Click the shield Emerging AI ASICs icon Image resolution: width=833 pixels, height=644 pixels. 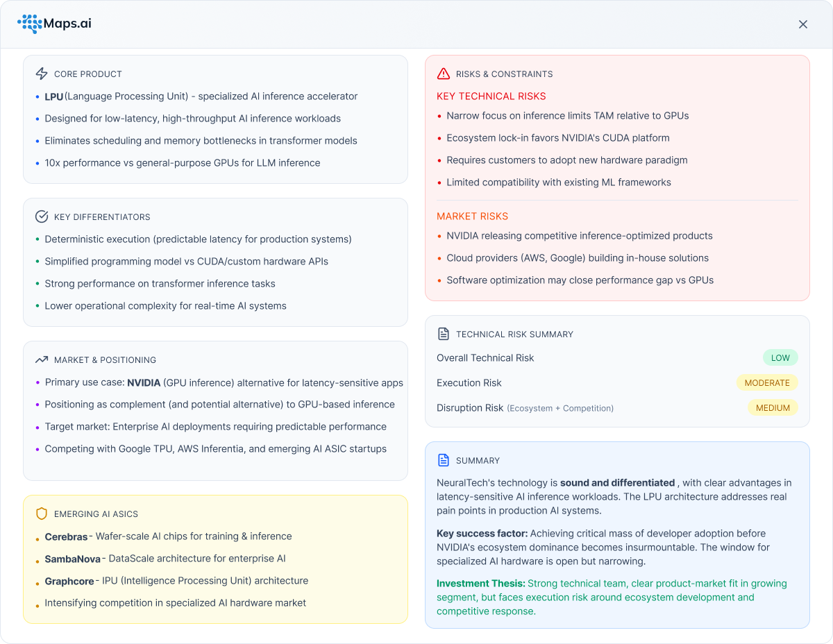point(42,514)
